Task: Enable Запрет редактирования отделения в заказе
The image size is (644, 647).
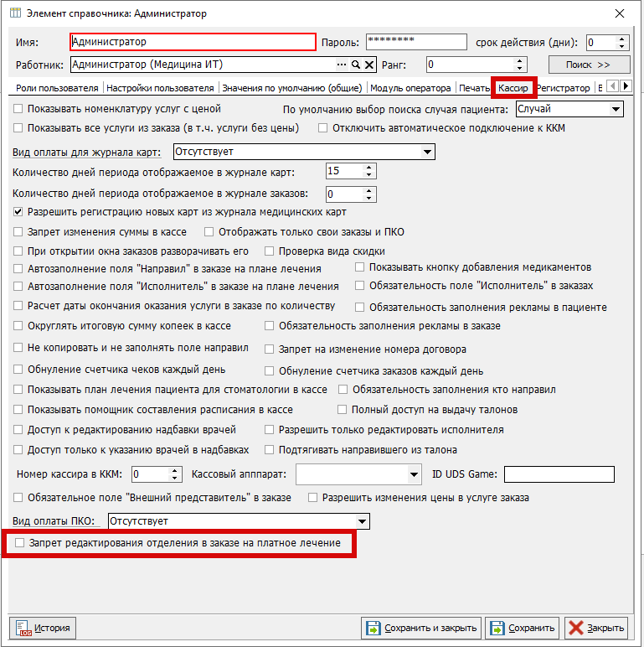Action: point(20,542)
